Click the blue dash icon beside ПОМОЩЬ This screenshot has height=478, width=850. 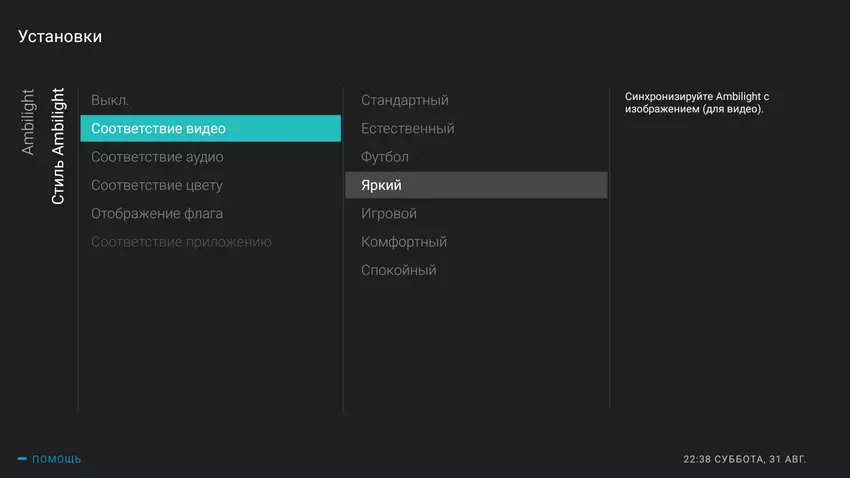coord(22,459)
